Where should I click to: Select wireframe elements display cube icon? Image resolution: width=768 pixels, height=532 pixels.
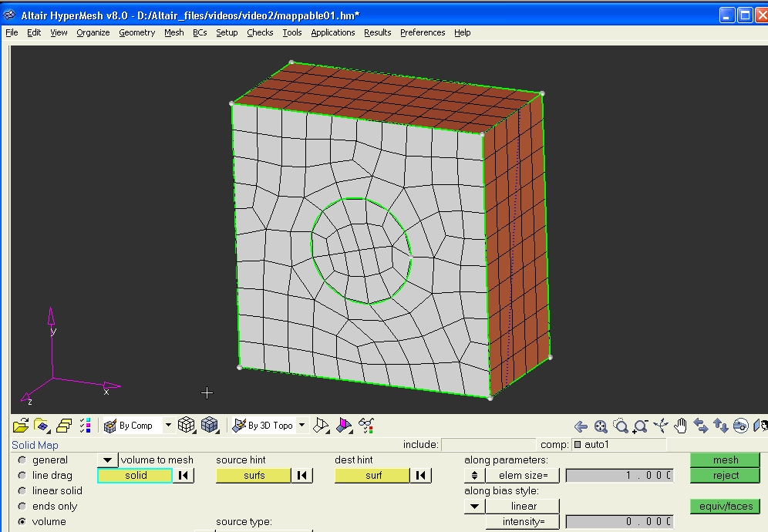click(186, 425)
